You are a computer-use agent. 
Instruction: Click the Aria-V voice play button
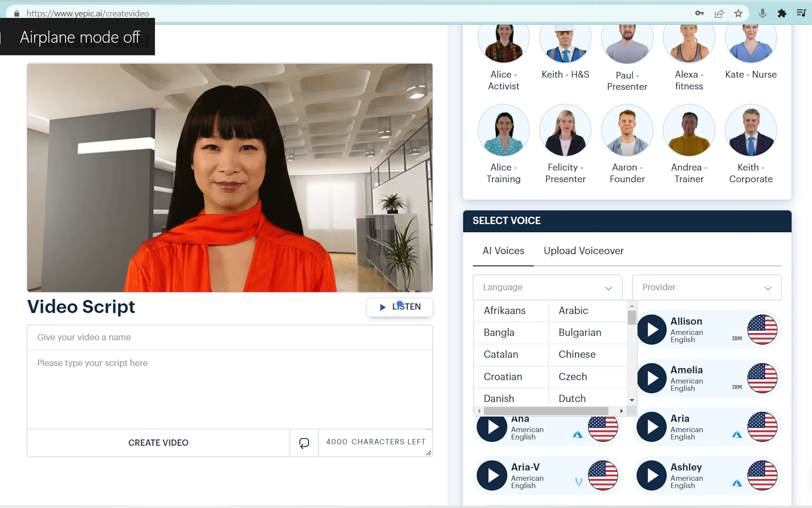(x=492, y=475)
